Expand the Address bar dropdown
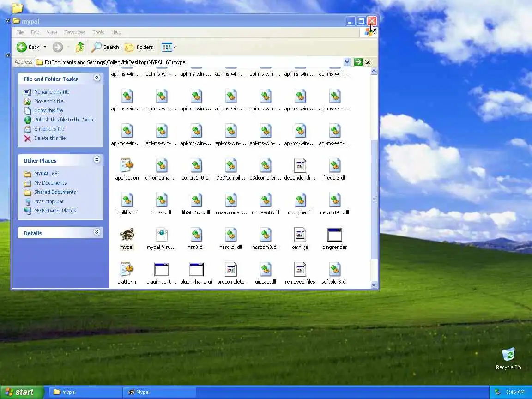Image resolution: width=532 pixels, height=399 pixels. (x=347, y=62)
